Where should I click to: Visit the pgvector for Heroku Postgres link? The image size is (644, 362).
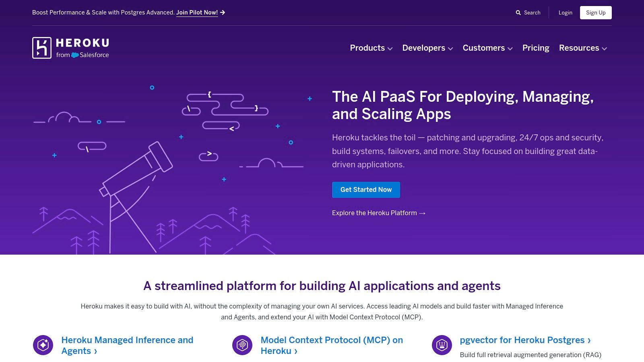tap(525, 340)
